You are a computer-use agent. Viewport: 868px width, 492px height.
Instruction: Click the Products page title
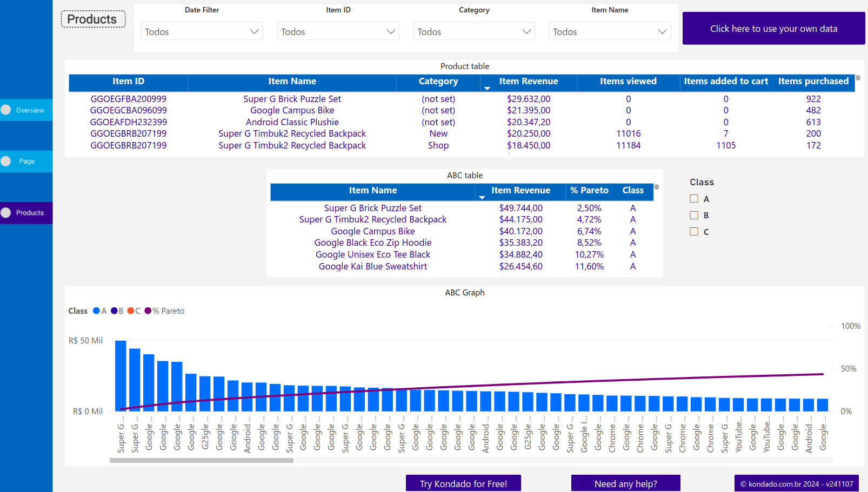(x=92, y=19)
